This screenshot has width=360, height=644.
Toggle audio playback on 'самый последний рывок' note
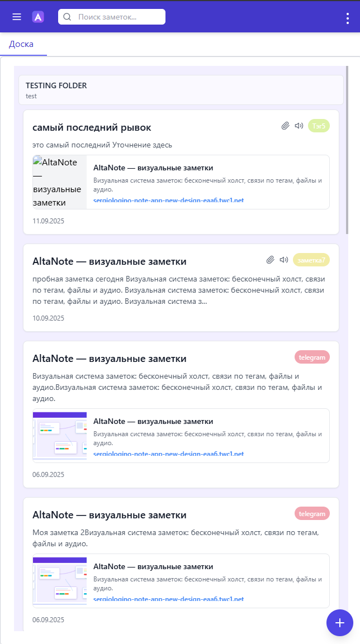point(298,125)
